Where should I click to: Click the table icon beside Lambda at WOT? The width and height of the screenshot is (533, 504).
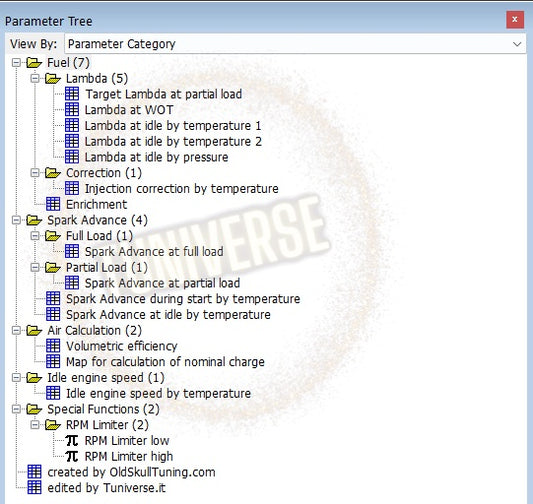click(x=72, y=110)
